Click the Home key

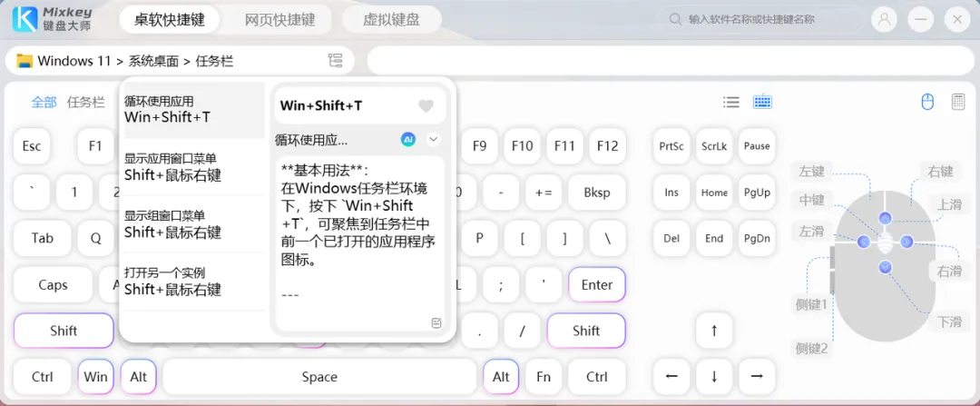tap(714, 192)
